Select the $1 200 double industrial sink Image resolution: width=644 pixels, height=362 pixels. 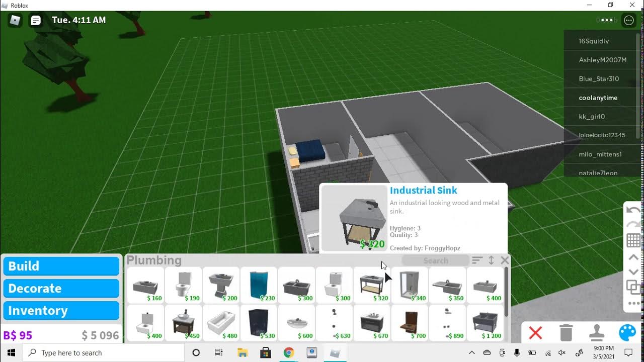click(485, 323)
